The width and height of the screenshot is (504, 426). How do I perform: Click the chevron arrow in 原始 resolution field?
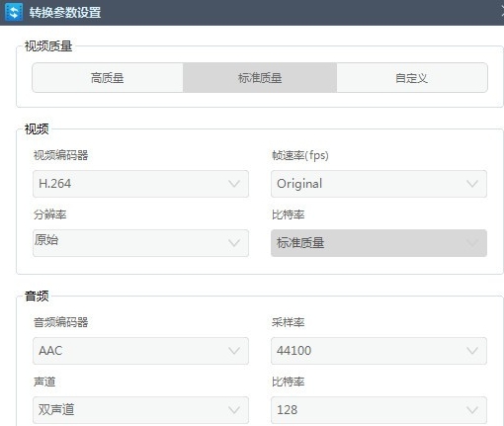234,243
